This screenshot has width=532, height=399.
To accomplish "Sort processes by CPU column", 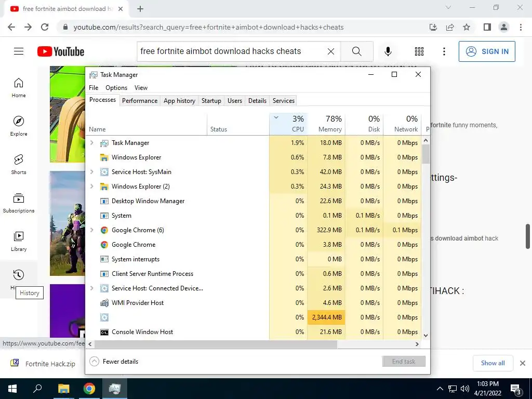I will (288, 124).
